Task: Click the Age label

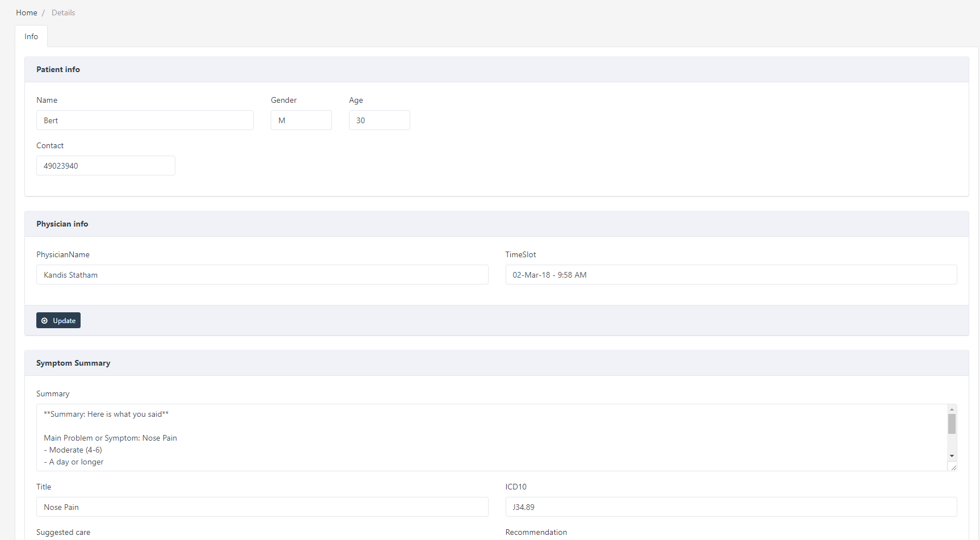Action: click(356, 100)
